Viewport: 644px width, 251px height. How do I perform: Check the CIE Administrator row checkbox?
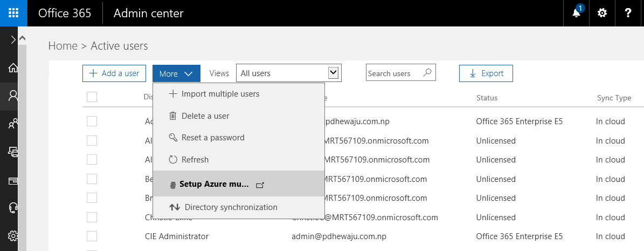click(92, 236)
